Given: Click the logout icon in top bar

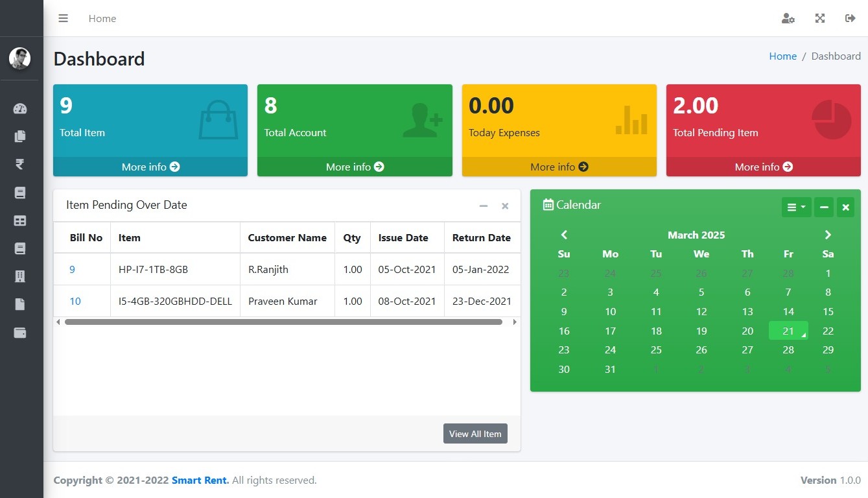Looking at the screenshot, I should 850,19.
